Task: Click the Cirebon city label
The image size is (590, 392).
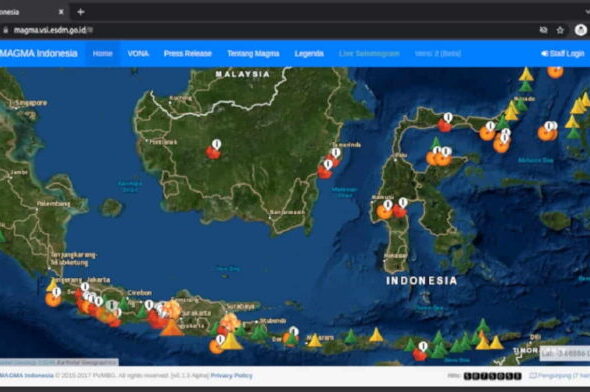Action: 140,293
